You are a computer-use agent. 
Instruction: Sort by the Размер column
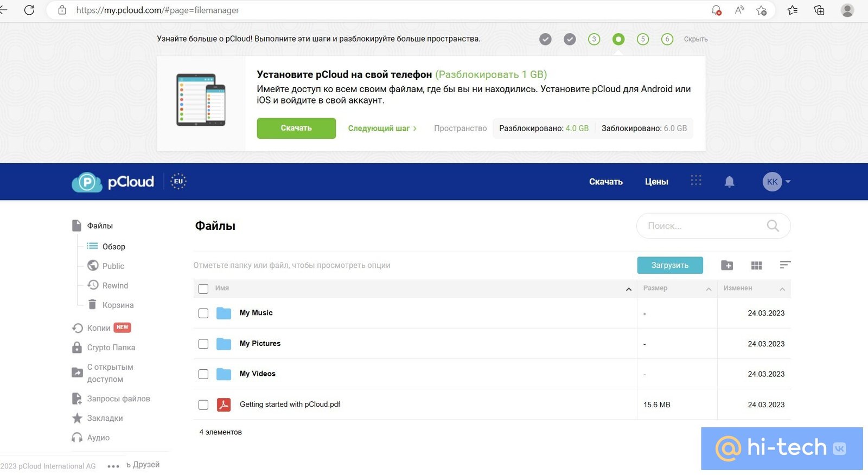coord(677,288)
